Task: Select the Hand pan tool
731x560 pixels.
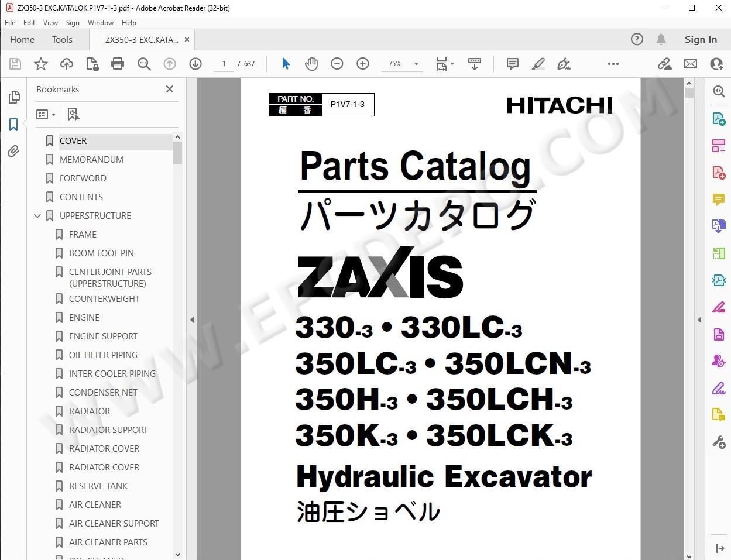Action: click(x=311, y=64)
